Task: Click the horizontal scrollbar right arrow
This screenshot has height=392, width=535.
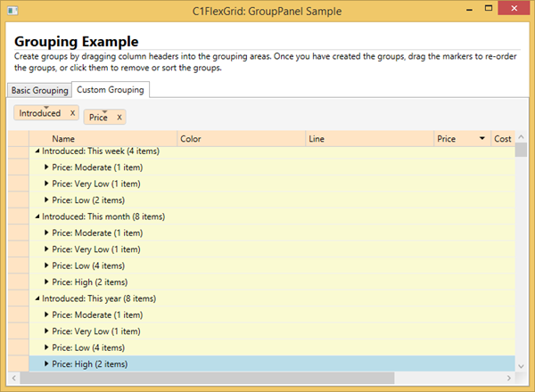Action: click(509, 378)
